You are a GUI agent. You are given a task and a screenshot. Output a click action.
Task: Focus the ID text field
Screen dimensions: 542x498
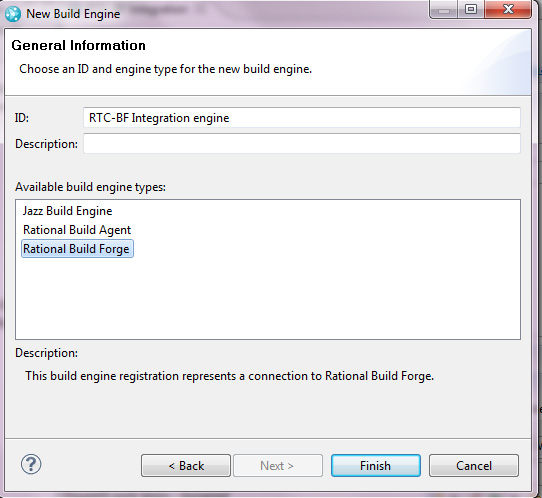[302, 118]
